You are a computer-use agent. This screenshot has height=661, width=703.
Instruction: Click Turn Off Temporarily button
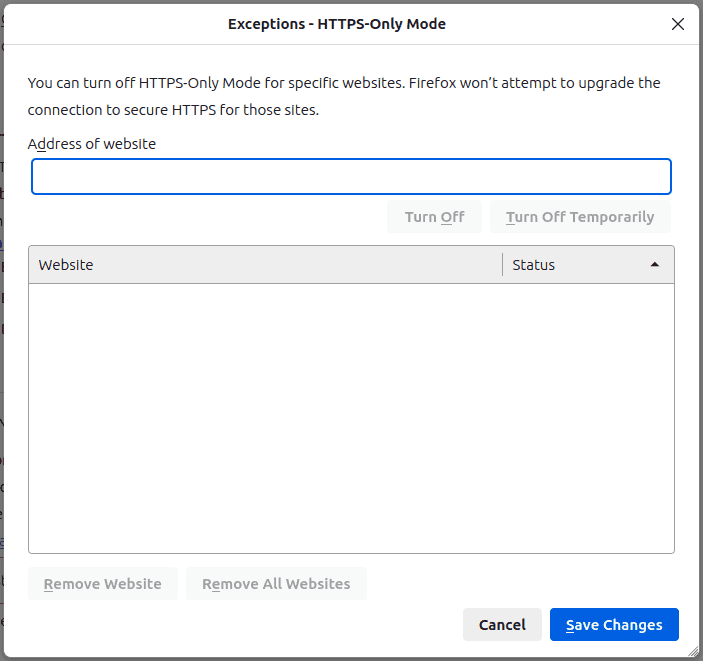(x=580, y=217)
